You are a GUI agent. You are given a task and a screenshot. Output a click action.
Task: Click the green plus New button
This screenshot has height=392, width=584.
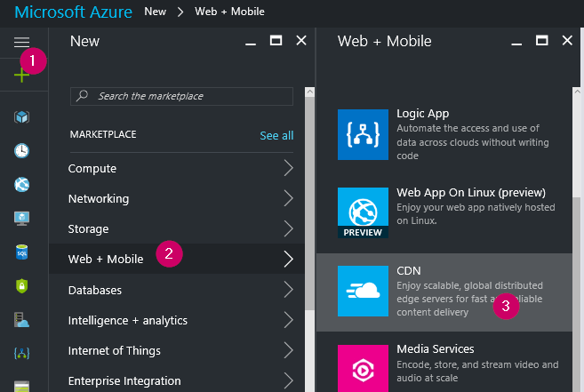coord(21,75)
